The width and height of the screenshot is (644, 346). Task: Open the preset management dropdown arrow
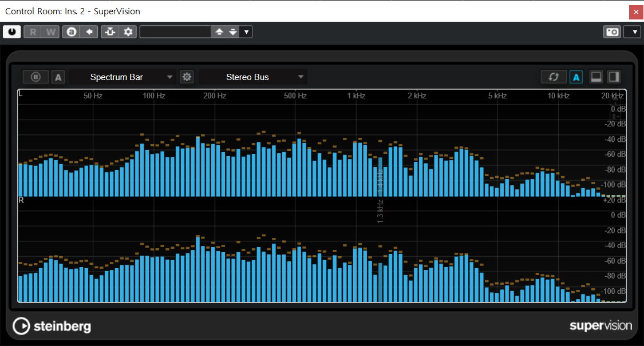pyautogui.click(x=246, y=32)
